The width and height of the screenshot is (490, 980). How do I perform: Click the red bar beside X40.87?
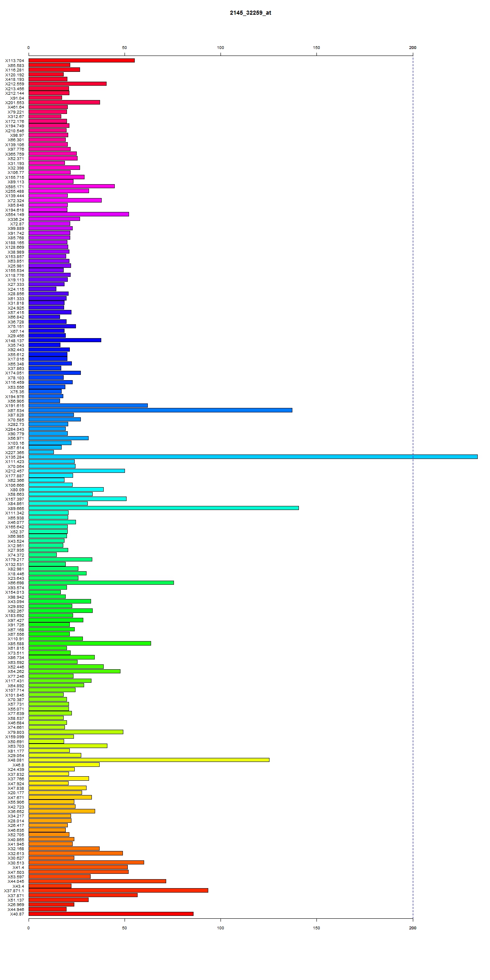pyautogui.click(x=111, y=914)
